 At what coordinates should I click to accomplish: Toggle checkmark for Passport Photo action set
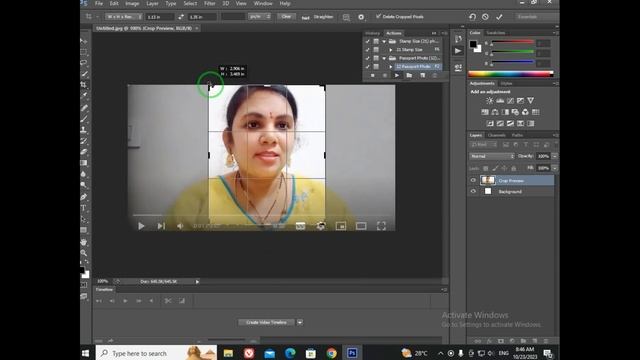367,58
